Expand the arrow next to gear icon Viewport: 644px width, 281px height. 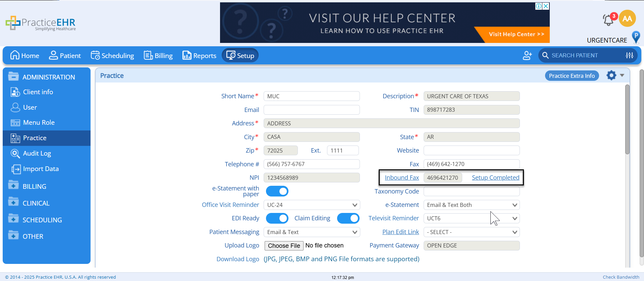coord(622,75)
